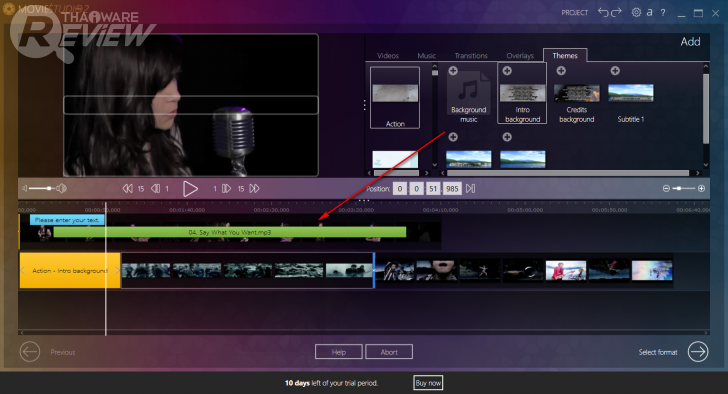Click the loud speaker volume icon
Image resolution: width=728 pixels, height=394 pixels.
62,188
